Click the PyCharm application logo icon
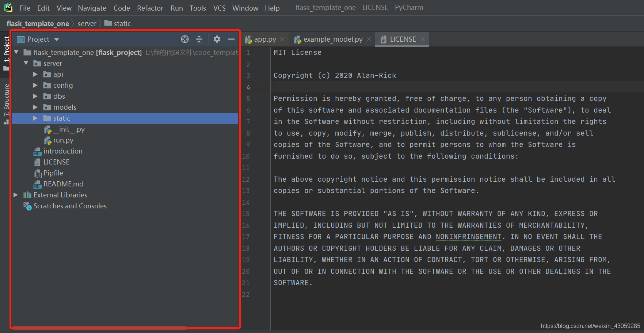The image size is (644, 333). (8, 8)
